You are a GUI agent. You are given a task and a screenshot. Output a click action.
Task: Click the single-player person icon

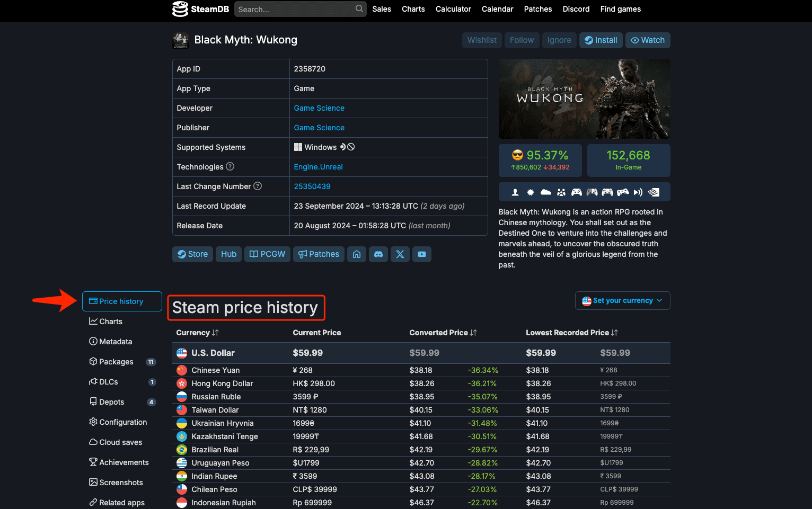click(x=515, y=192)
